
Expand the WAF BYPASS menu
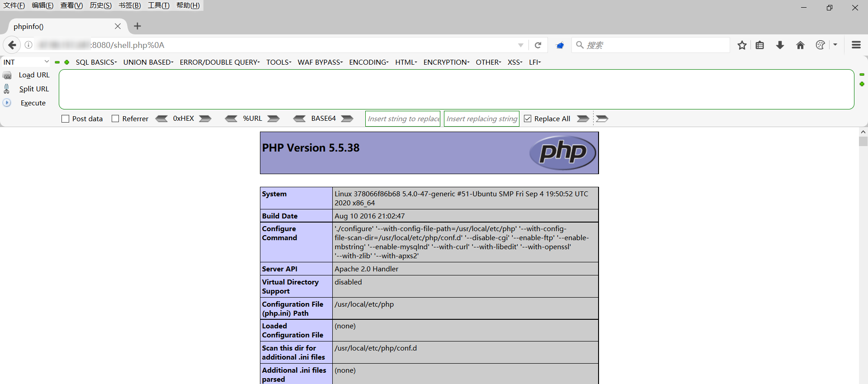coord(320,62)
